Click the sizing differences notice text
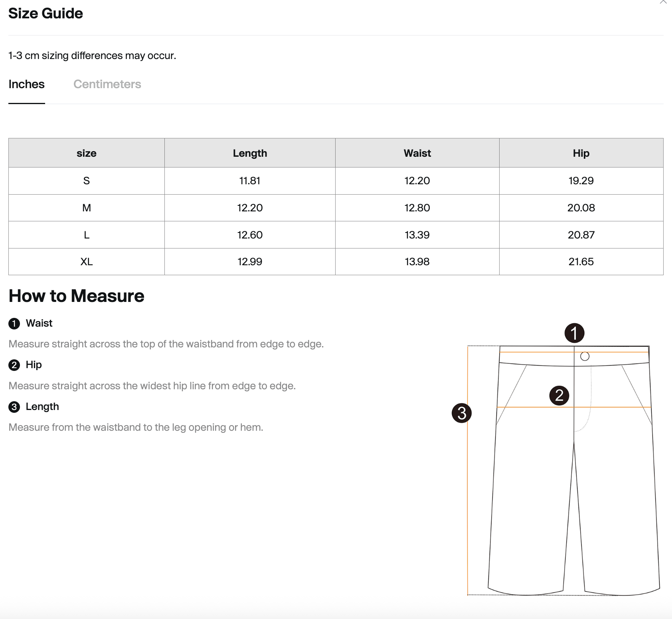The image size is (672, 619). [92, 55]
